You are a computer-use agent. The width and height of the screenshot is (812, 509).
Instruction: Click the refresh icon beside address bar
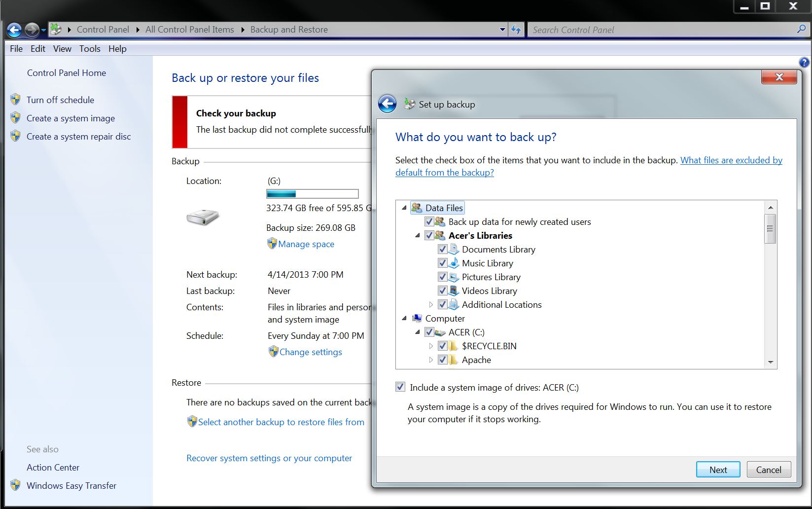[x=516, y=30]
